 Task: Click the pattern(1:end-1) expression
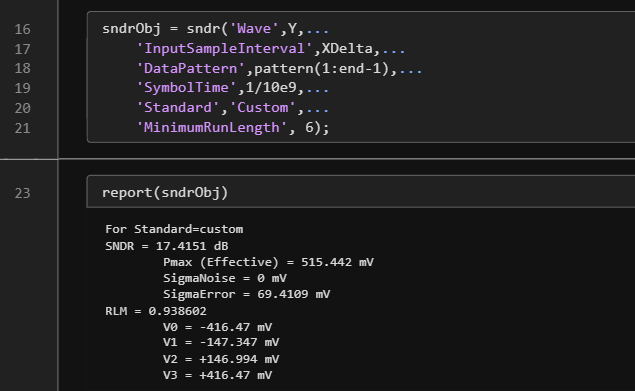[x=322, y=68]
